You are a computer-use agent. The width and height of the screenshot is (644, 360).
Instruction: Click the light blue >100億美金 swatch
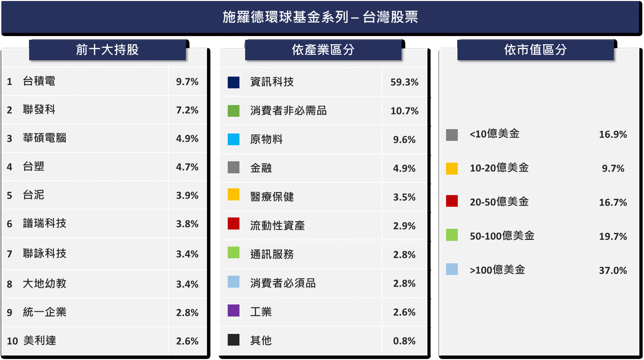[x=452, y=269]
